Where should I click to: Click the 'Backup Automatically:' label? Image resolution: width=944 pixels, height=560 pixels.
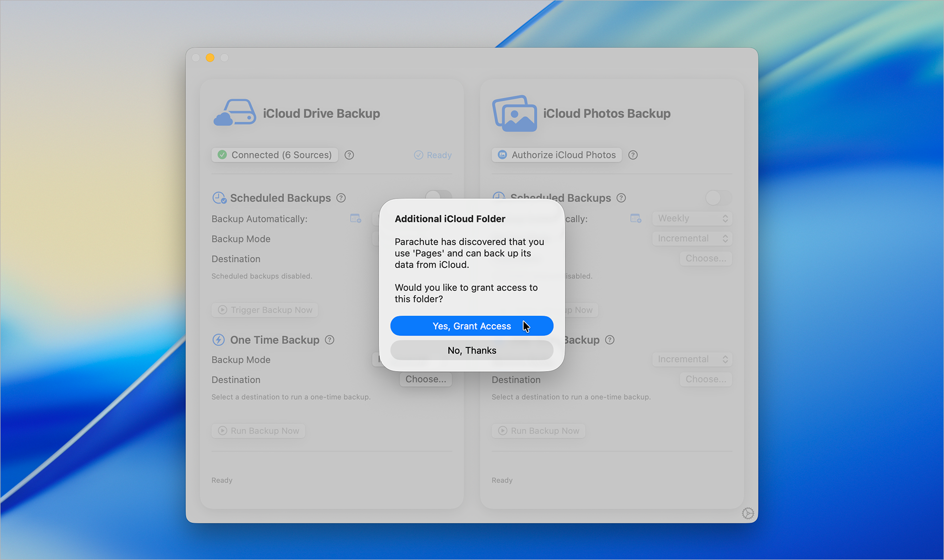point(259,219)
